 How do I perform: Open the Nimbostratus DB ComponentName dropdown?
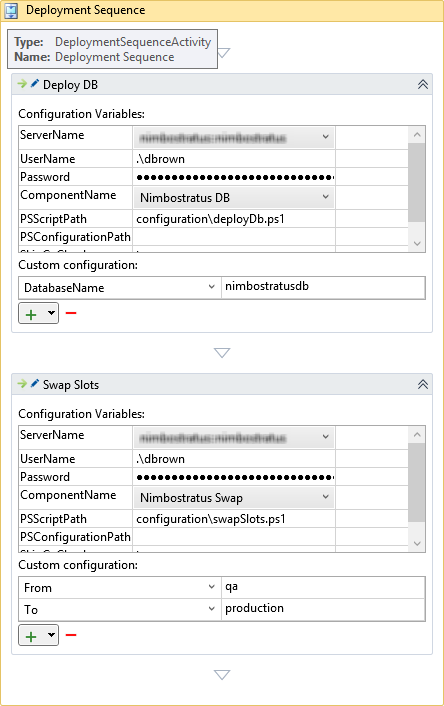pos(234,198)
